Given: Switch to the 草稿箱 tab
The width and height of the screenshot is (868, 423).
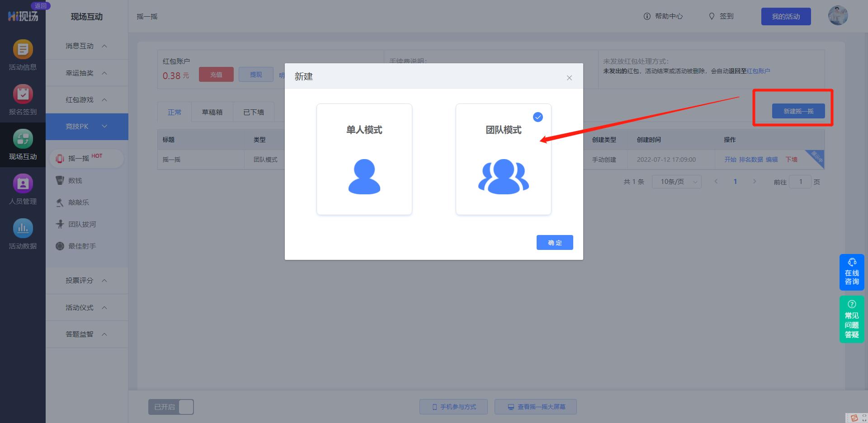Looking at the screenshot, I should point(212,112).
